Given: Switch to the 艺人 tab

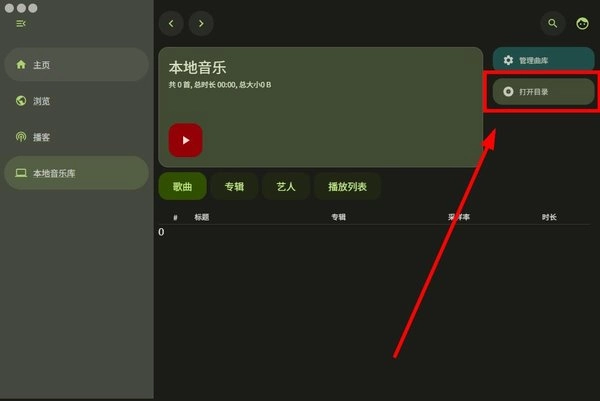Looking at the screenshot, I should tap(286, 186).
